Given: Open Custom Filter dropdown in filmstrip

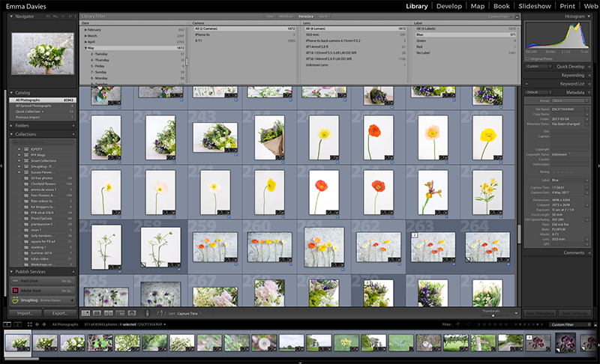Looking at the screenshot, I should click(571, 324).
